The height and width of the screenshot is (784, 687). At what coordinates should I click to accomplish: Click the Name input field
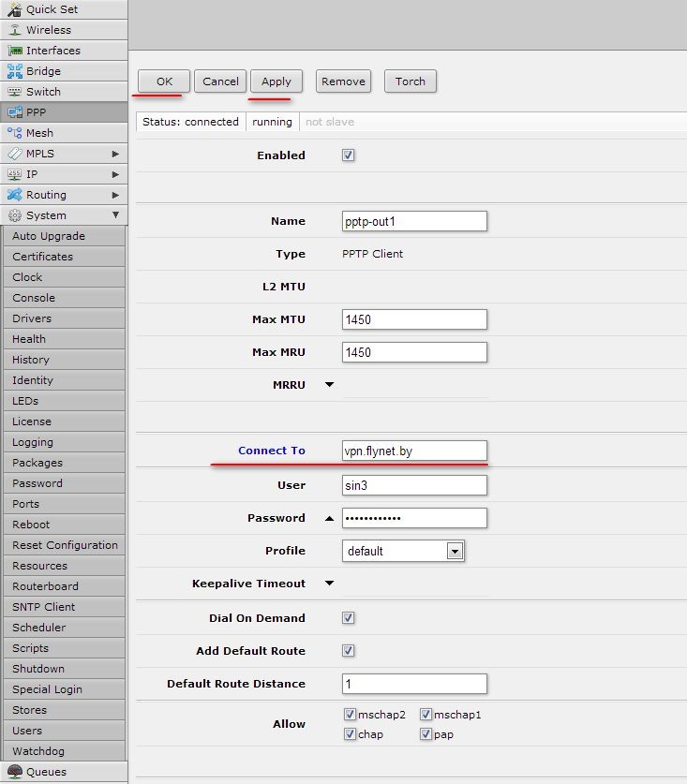point(414,221)
